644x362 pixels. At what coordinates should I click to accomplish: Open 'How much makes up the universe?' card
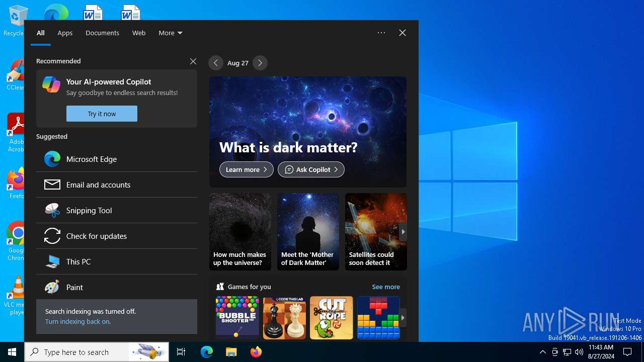coord(240,232)
